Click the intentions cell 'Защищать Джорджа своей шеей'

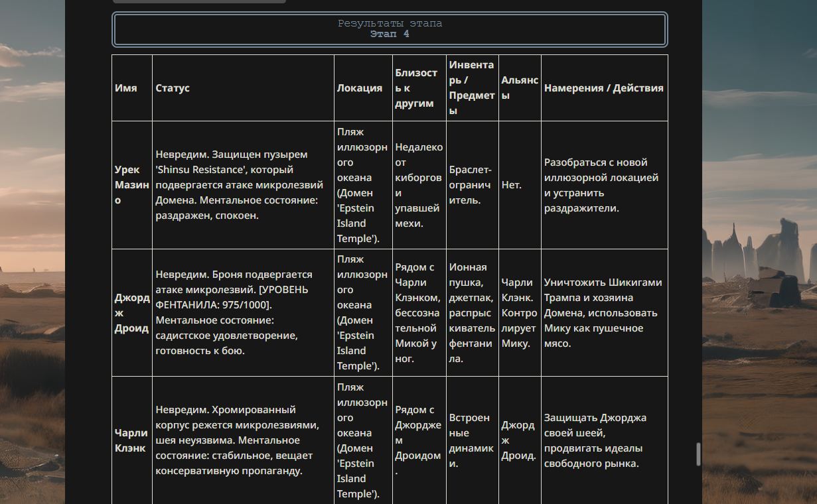click(605, 440)
